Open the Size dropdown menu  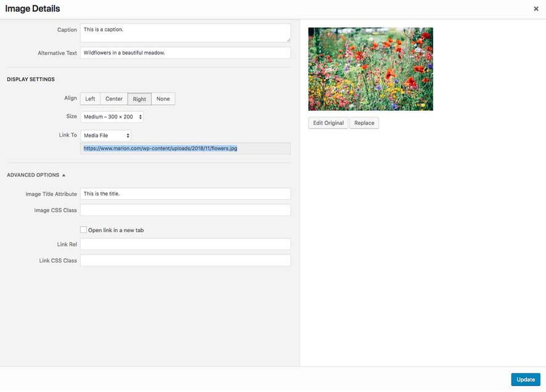tap(112, 116)
